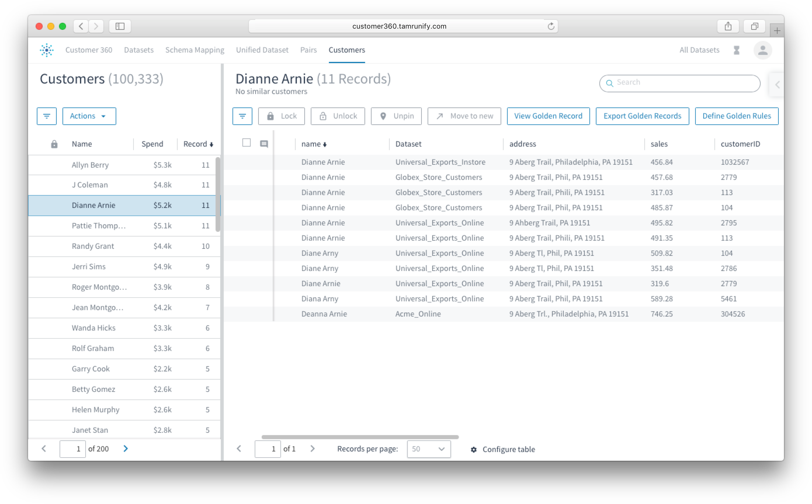
Task: Toggle the select-all records checkbox
Action: click(247, 143)
